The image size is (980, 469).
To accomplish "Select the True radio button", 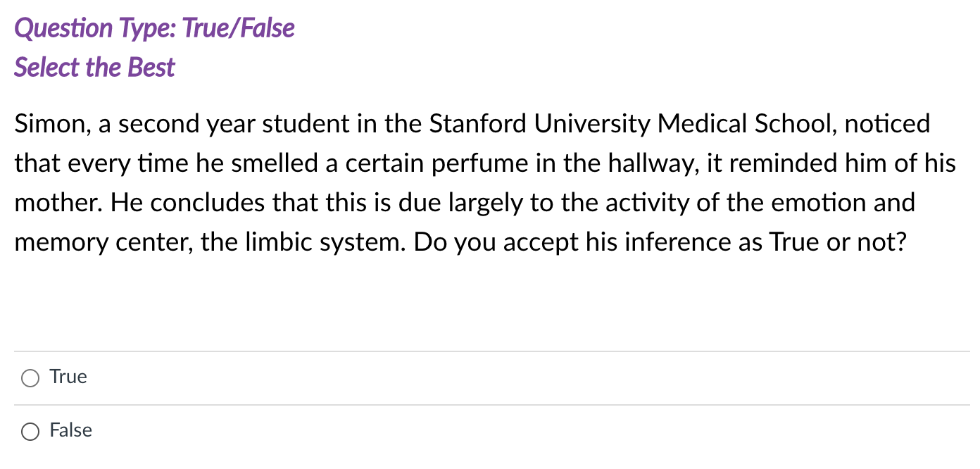I will 30,379.
